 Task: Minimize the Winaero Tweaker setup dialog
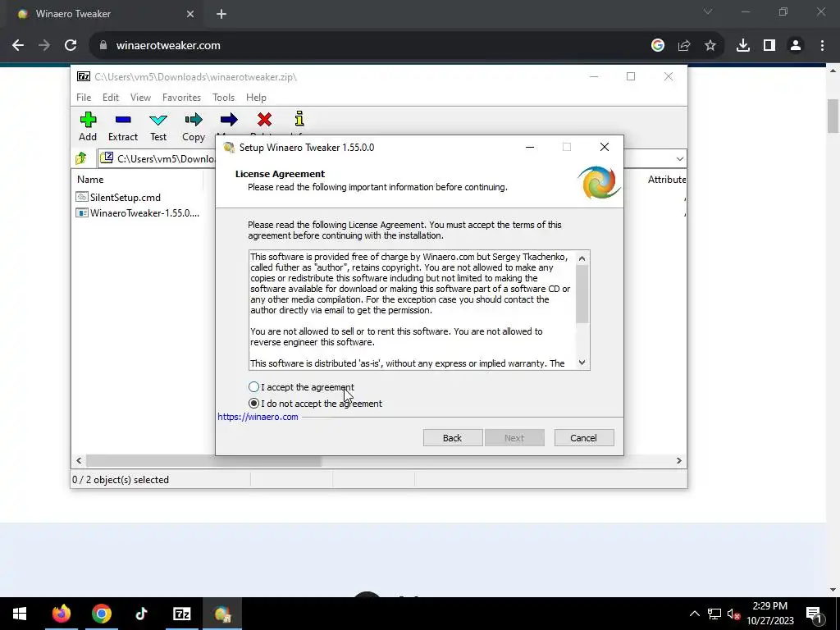pyautogui.click(x=530, y=148)
